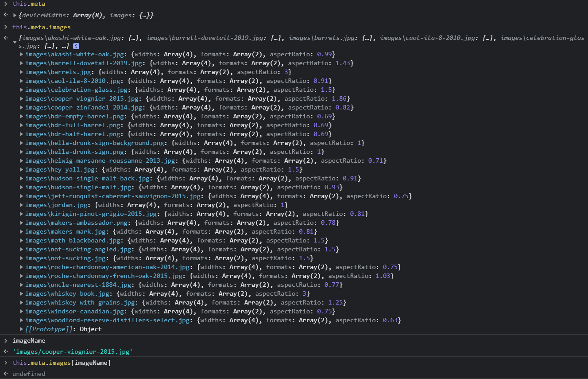The image size is (588, 379).
Task: Click the aspectRatio value 1.25
Action: [x=335, y=302]
